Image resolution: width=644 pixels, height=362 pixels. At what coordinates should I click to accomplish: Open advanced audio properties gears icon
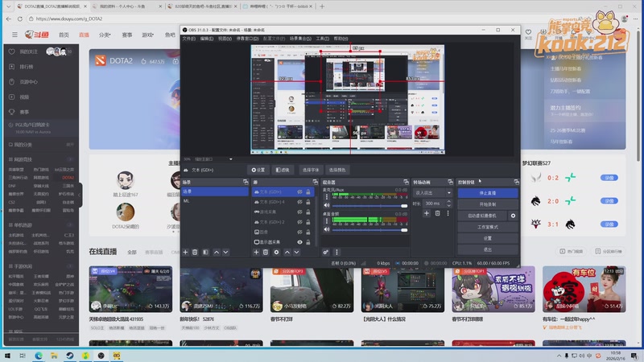point(326,252)
